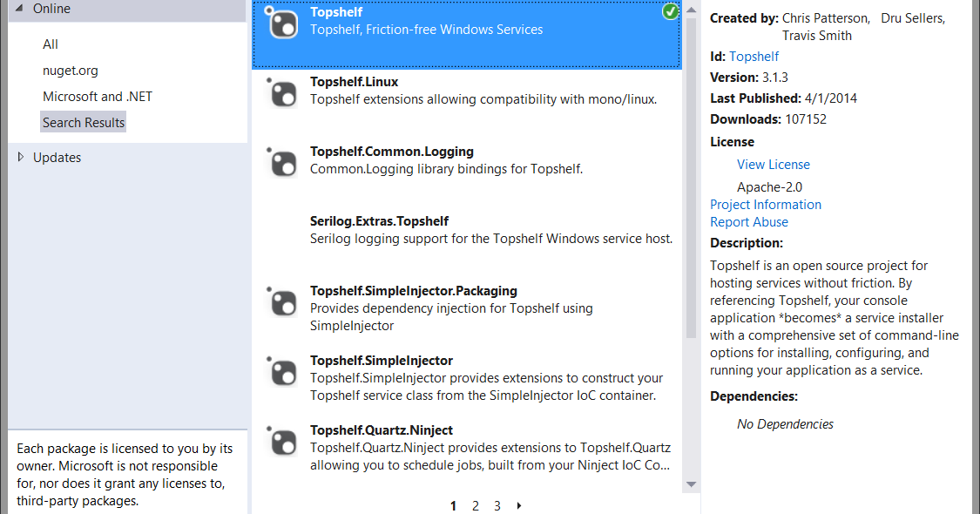
Task: Open the Project Information link
Action: [x=766, y=205]
